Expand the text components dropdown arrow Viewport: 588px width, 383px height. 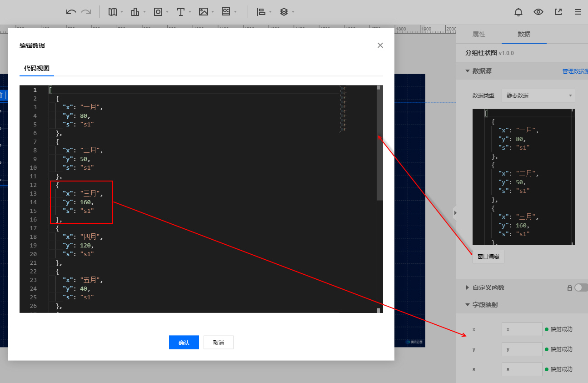tap(190, 12)
